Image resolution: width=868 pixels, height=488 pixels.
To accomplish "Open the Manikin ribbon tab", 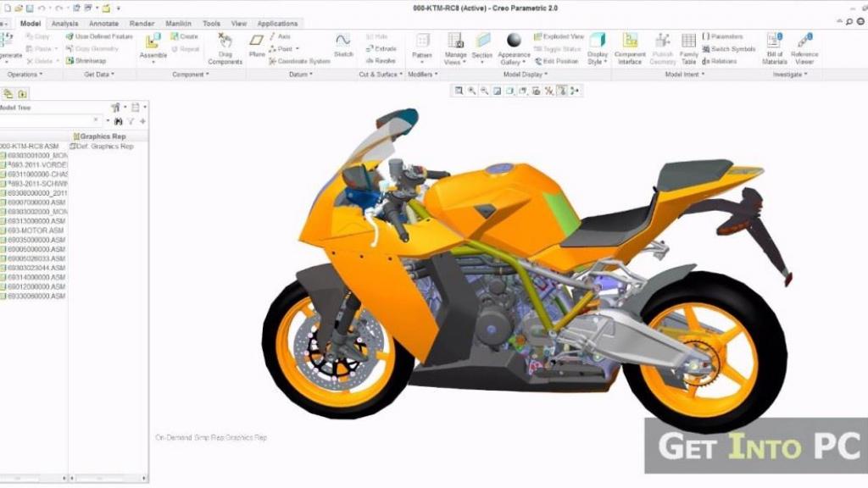I will (178, 23).
